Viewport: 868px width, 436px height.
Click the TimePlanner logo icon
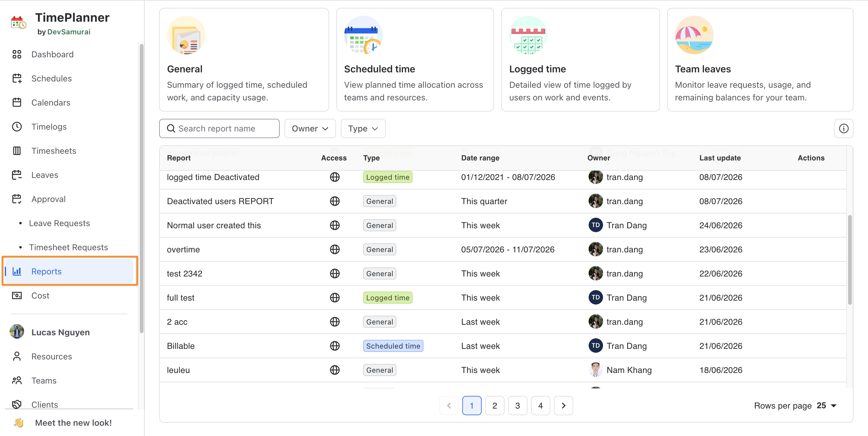18,23
